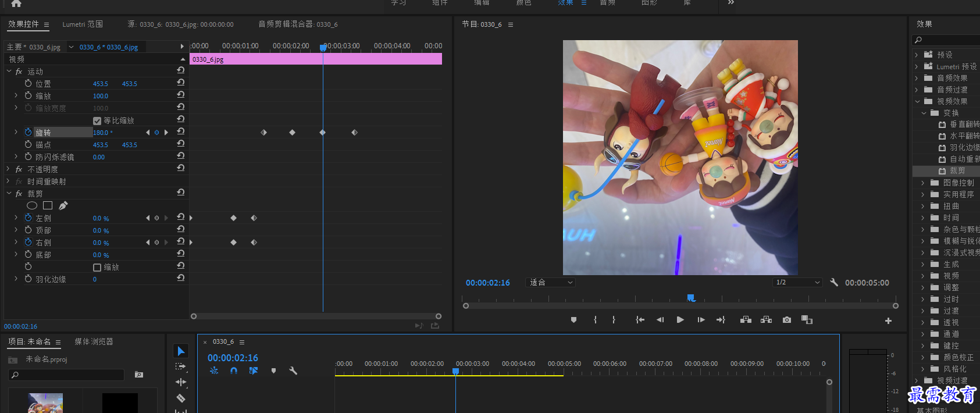Enable the 缩放 checkbox under 裁剪
Viewport: 980px width, 413px height.
point(97,268)
